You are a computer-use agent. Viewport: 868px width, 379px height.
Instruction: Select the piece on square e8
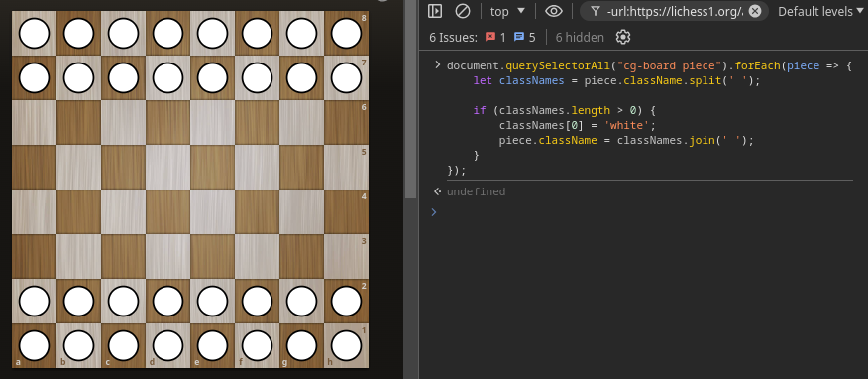(213, 34)
